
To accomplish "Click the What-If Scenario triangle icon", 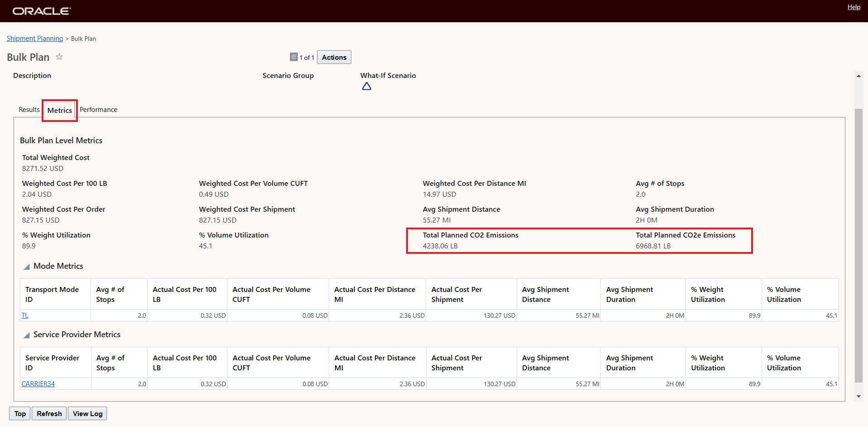I will (367, 86).
